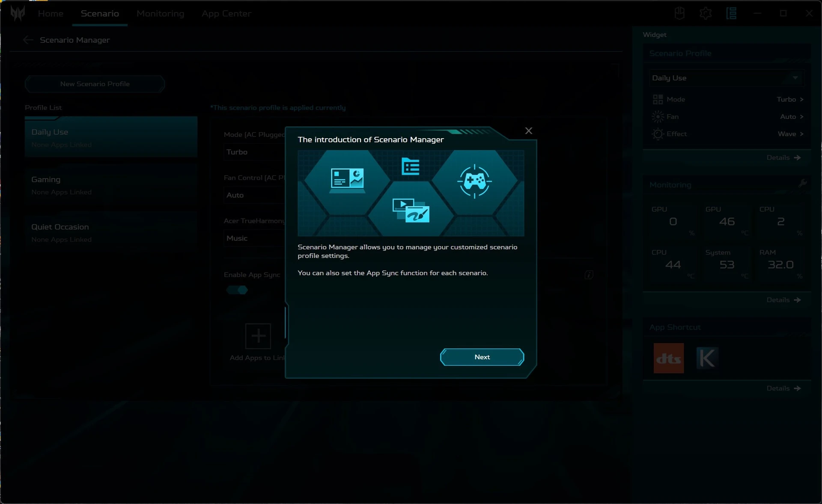The height and width of the screenshot is (504, 822).
Task: Launch the Killer K app shortcut
Action: coord(706,358)
